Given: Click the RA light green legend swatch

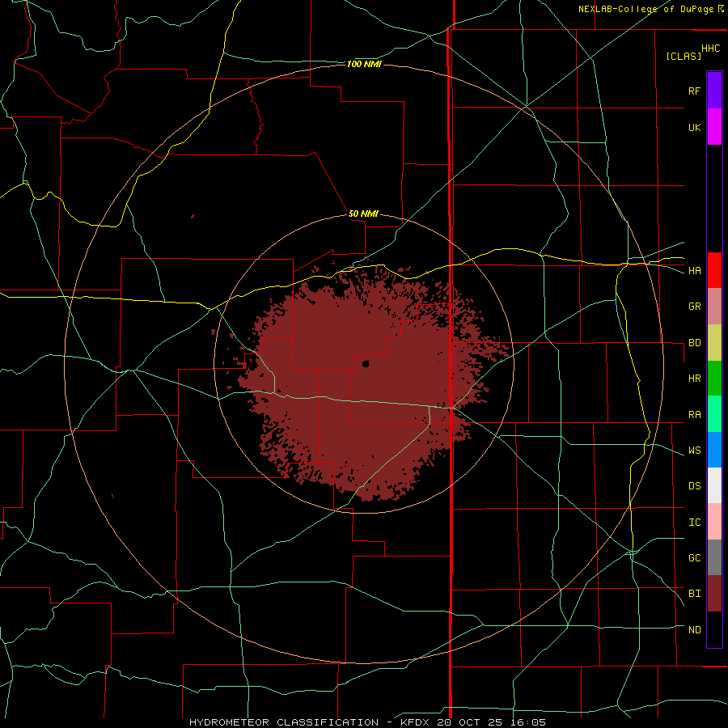Looking at the screenshot, I should coord(714,414).
